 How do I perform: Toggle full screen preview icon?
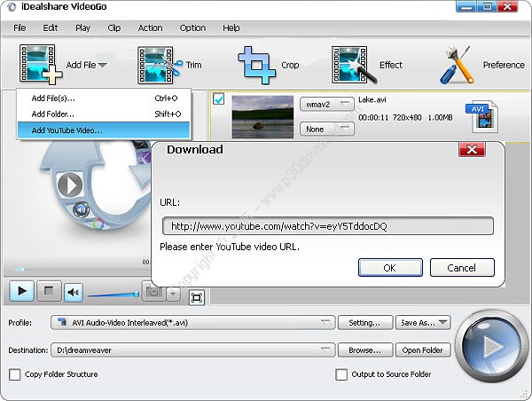[197, 298]
